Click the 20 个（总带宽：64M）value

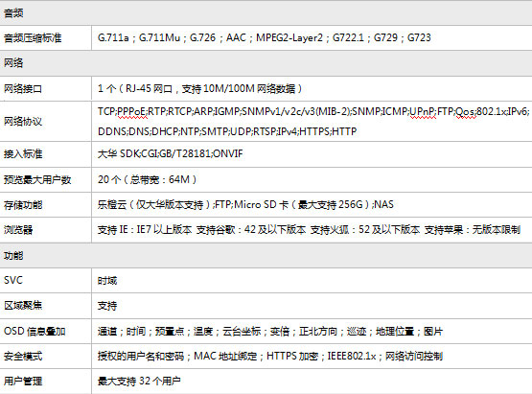pyautogui.click(x=148, y=179)
